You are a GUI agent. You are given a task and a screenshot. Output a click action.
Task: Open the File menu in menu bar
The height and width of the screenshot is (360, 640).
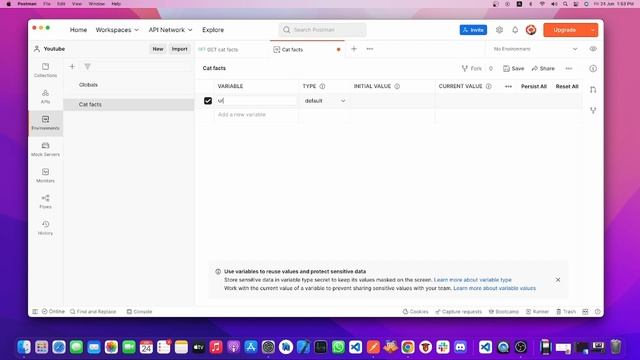(47, 4)
